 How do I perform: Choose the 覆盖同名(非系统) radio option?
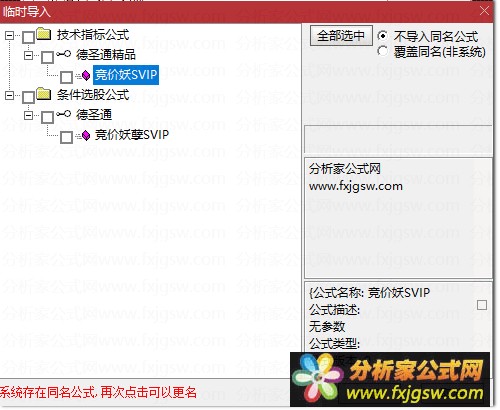pyautogui.click(x=382, y=51)
